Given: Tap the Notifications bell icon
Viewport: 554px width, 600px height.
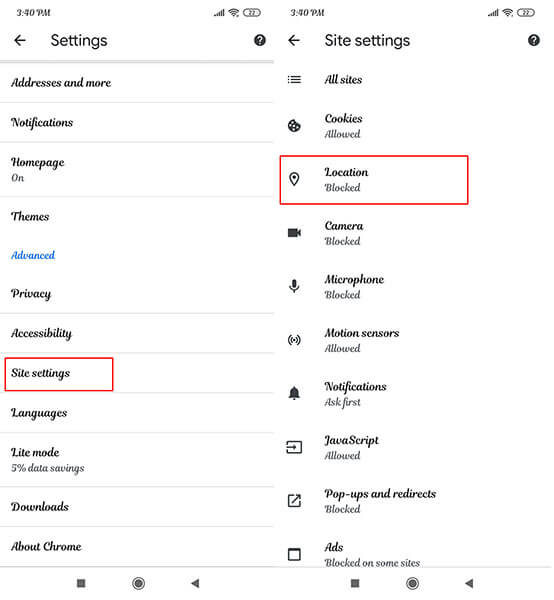Looking at the screenshot, I should pos(294,393).
